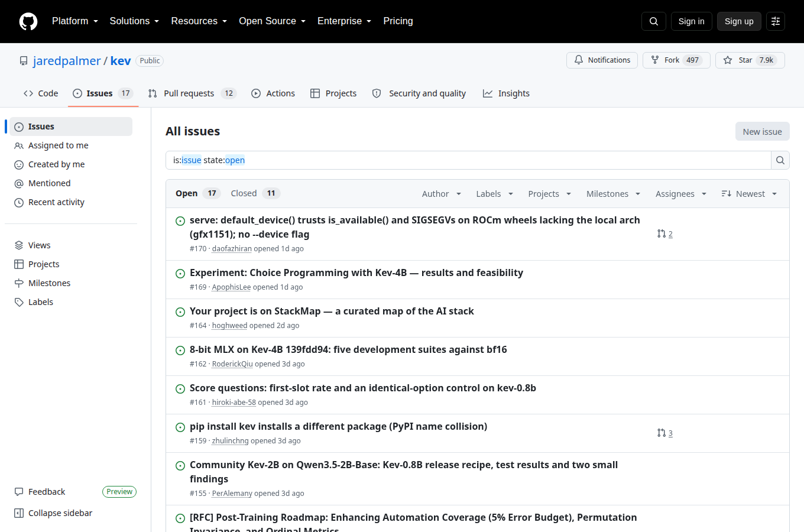Click the issue search filter input field
The width and height of the screenshot is (804, 532).
pyautogui.click(x=468, y=160)
